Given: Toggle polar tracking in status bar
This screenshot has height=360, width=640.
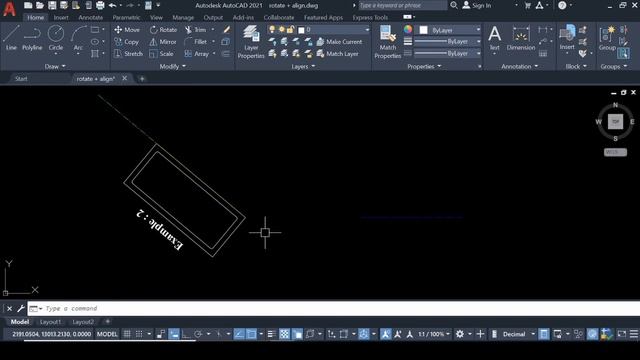Looking at the screenshot, I should 198,334.
